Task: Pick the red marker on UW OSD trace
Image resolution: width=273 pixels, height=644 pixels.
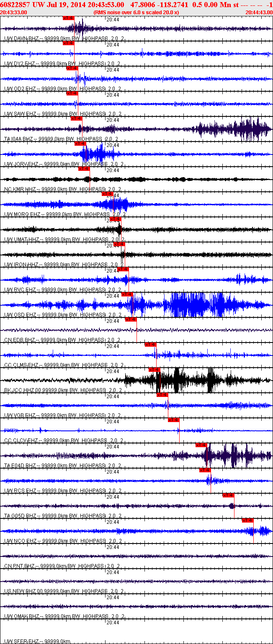Action: coord(127,294)
